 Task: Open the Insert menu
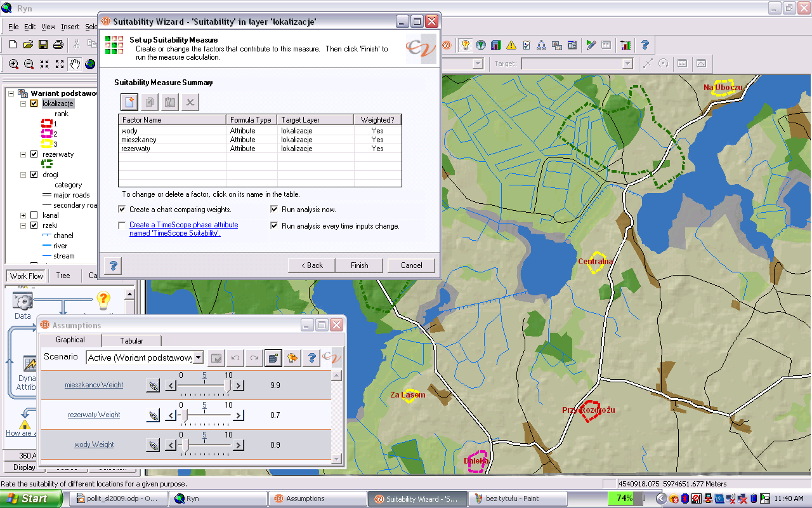pos(70,27)
